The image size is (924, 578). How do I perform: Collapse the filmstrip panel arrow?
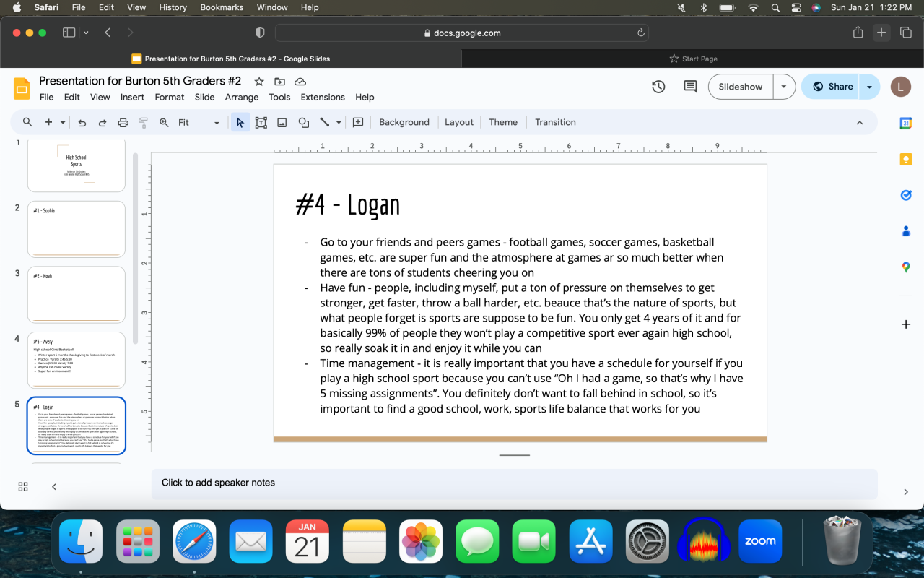54,487
